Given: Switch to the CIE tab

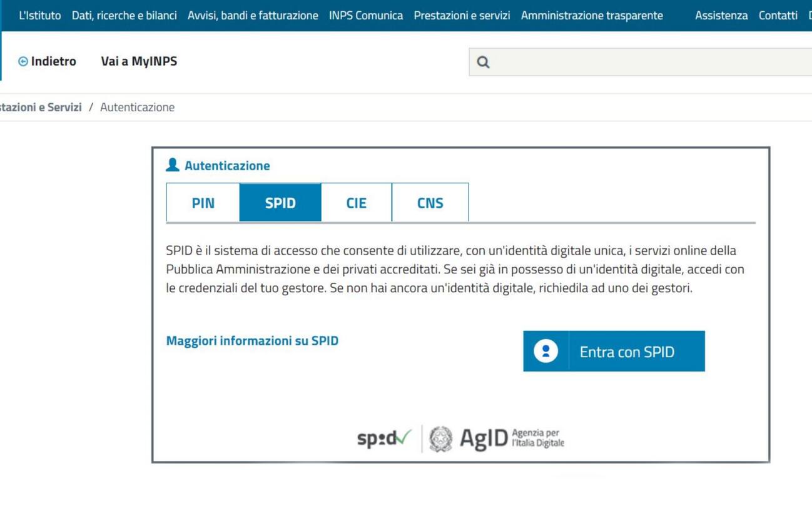Looking at the screenshot, I should tap(357, 203).
